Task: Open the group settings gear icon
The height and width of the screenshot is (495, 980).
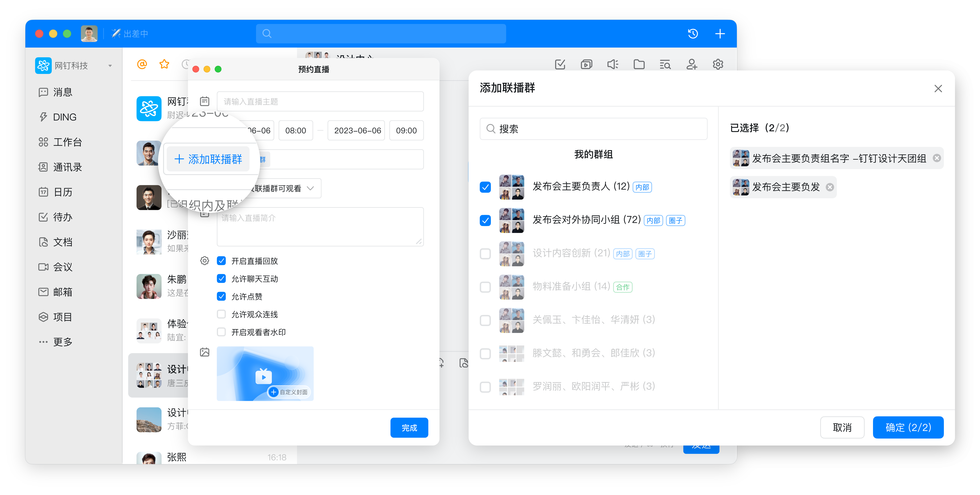Action: [718, 64]
